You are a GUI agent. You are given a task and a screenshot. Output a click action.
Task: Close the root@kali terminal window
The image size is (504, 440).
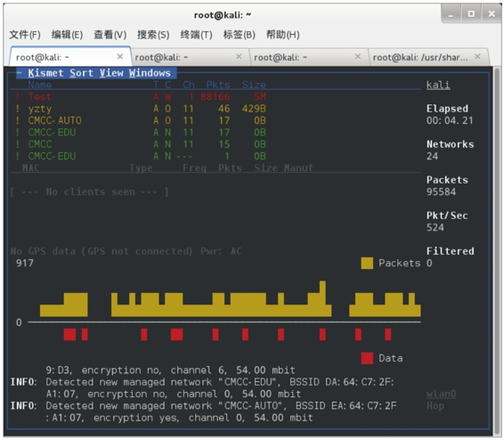[x=492, y=14]
